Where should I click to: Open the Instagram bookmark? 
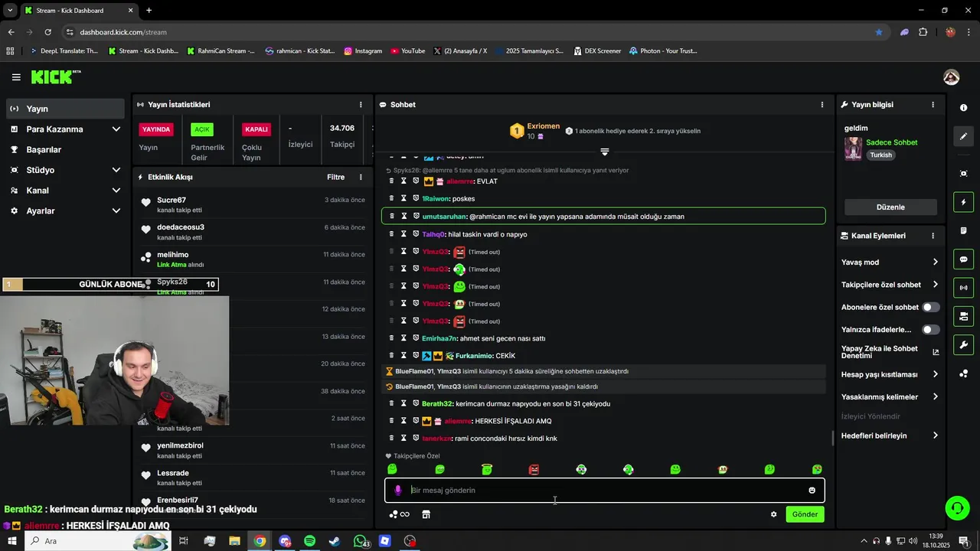click(x=363, y=51)
